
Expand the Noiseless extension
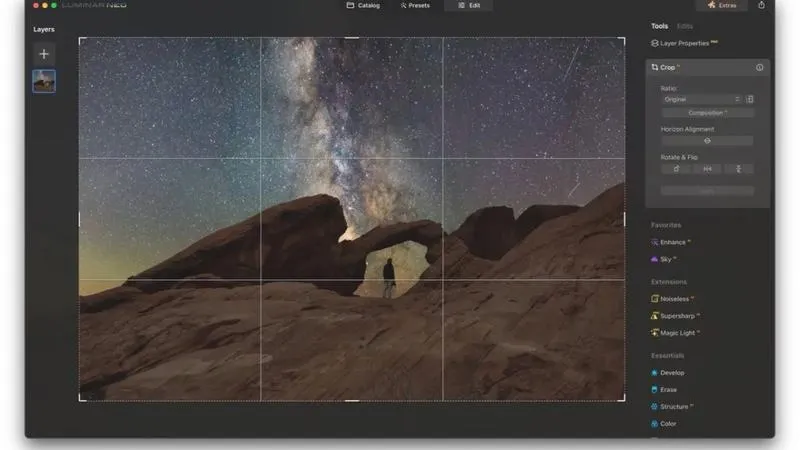pyautogui.click(x=673, y=299)
